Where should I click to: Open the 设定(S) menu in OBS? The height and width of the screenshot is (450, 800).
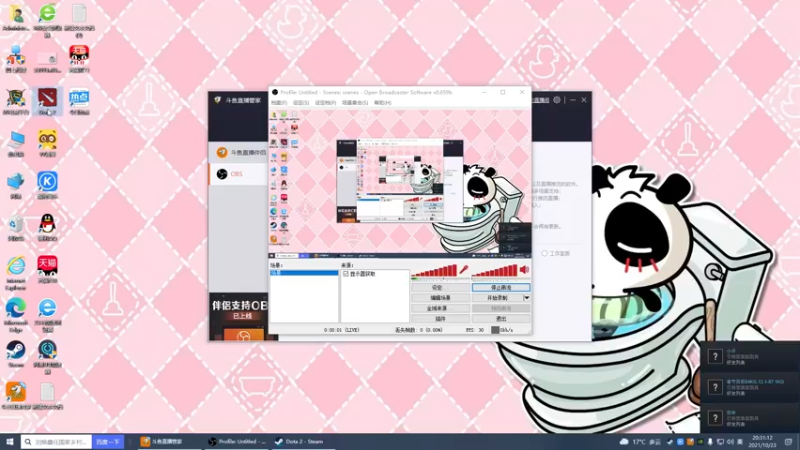301,103
